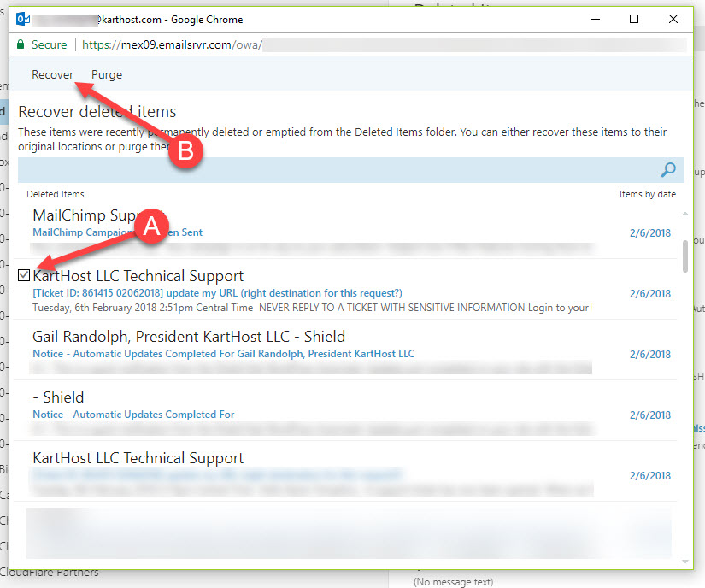
Task: Click the scroll up arrow of message list
Action: pos(685,214)
